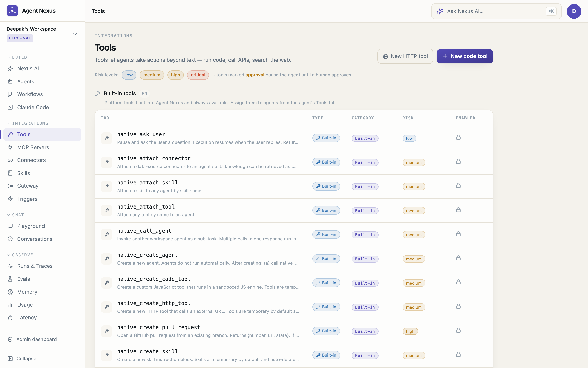Click the RISK column header

pos(408,118)
